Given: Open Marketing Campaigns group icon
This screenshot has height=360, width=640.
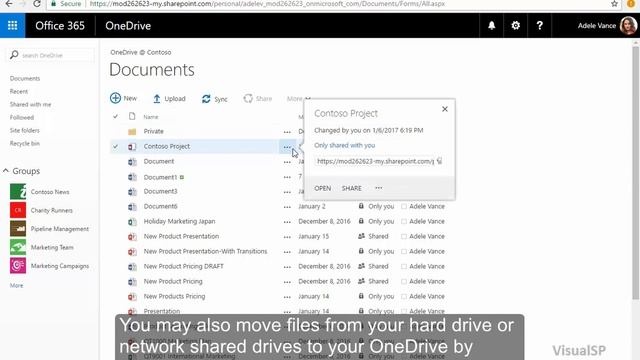Looking at the screenshot, I should coord(18,265).
